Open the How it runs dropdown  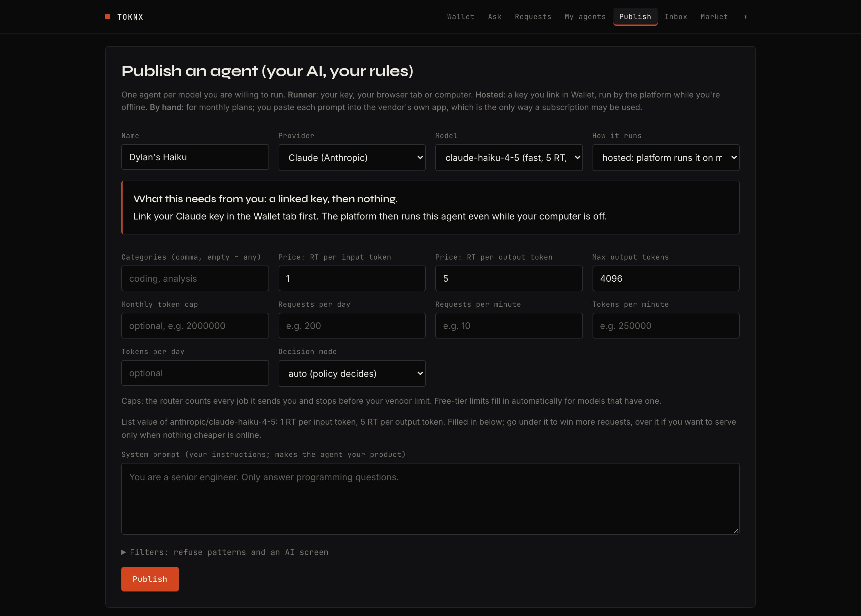666,157
